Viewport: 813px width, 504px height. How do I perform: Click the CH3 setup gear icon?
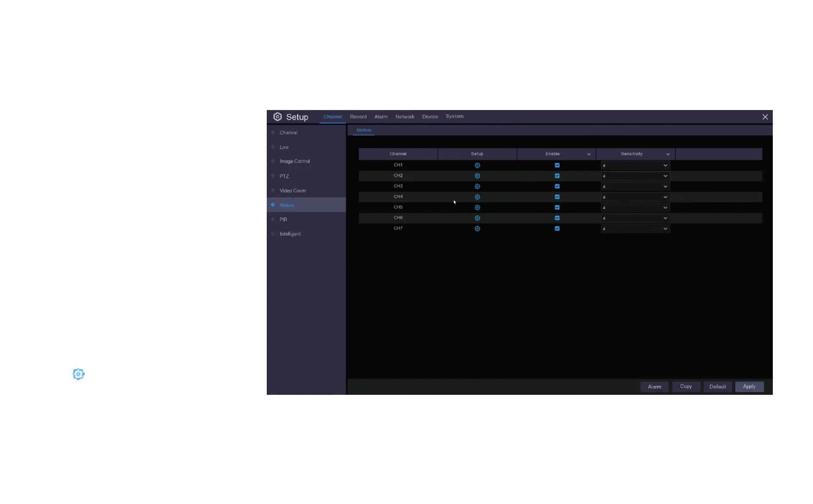[477, 187]
